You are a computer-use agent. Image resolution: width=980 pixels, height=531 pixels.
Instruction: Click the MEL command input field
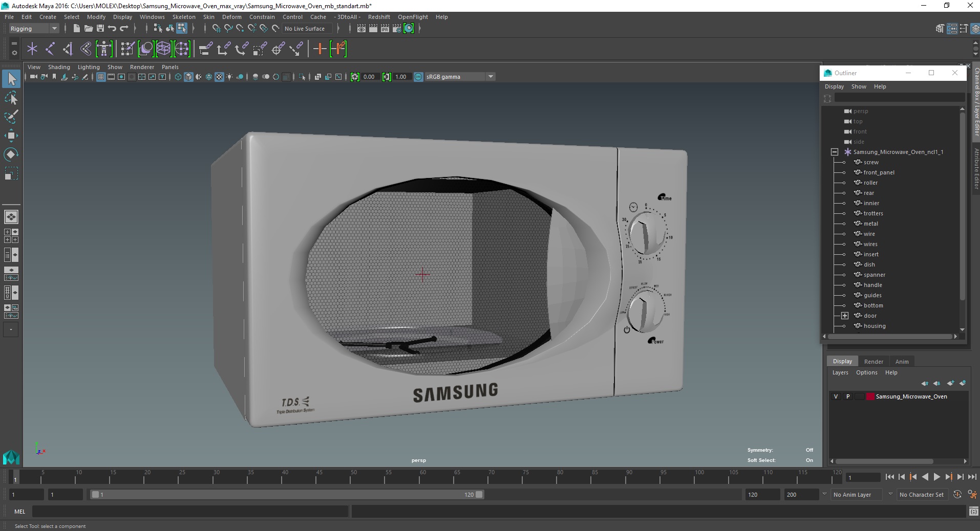point(190,511)
